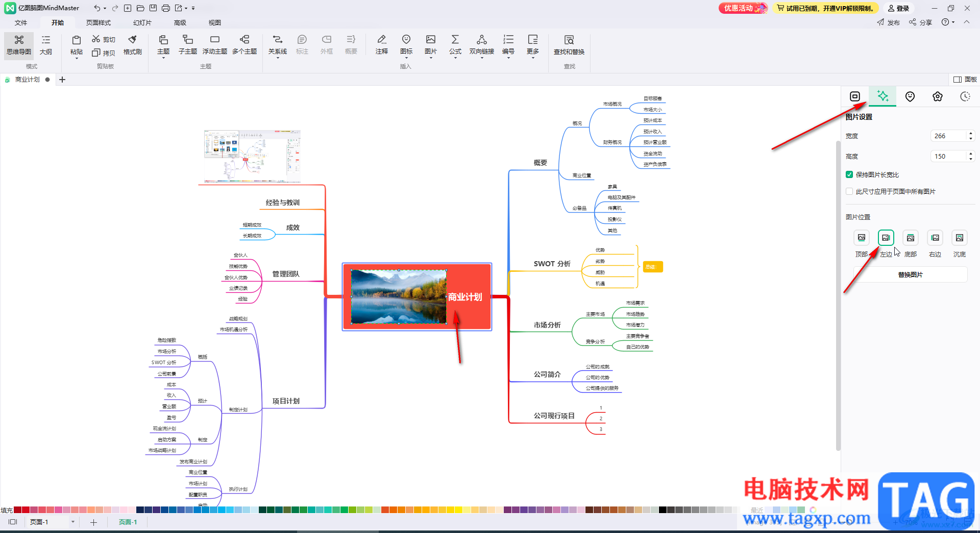Viewport: 980px width, 533px height.
Task: Click the redo arrow in title bar
Action: pos(115,8)
